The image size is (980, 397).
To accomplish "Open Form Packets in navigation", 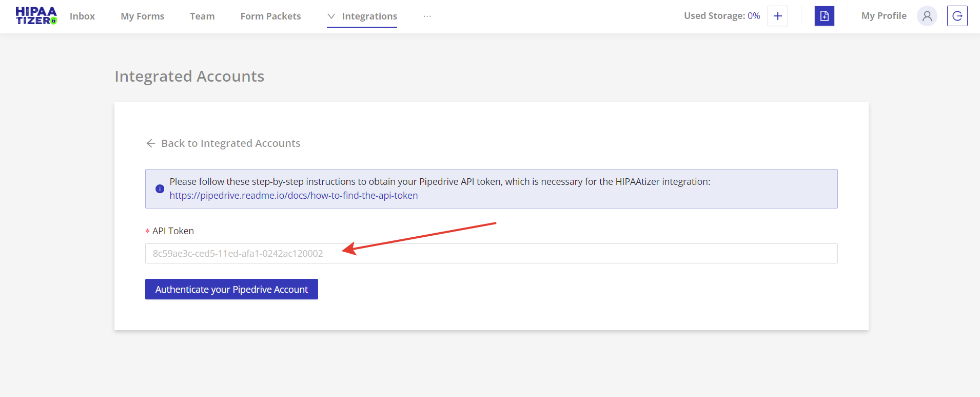I will [x=270, y=16].
